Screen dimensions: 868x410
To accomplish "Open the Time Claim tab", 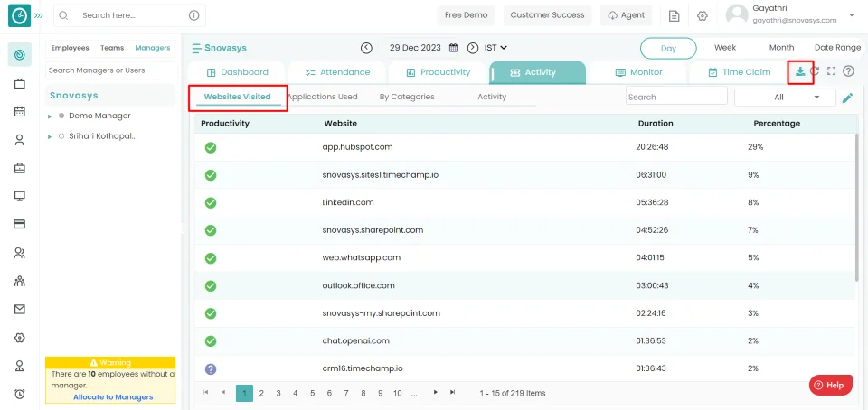I will 739,72.
